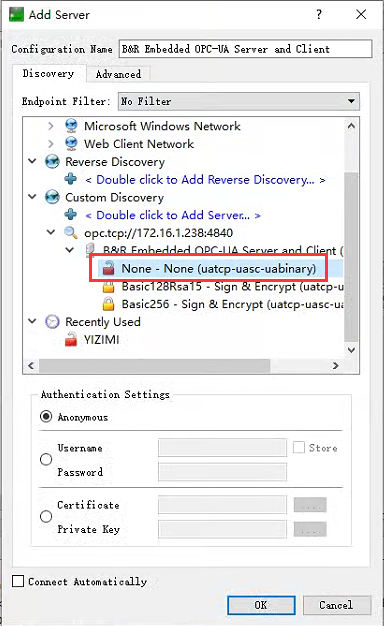384x626 pixels.
Task: Click the Username input field
Action: pos(222,448)
